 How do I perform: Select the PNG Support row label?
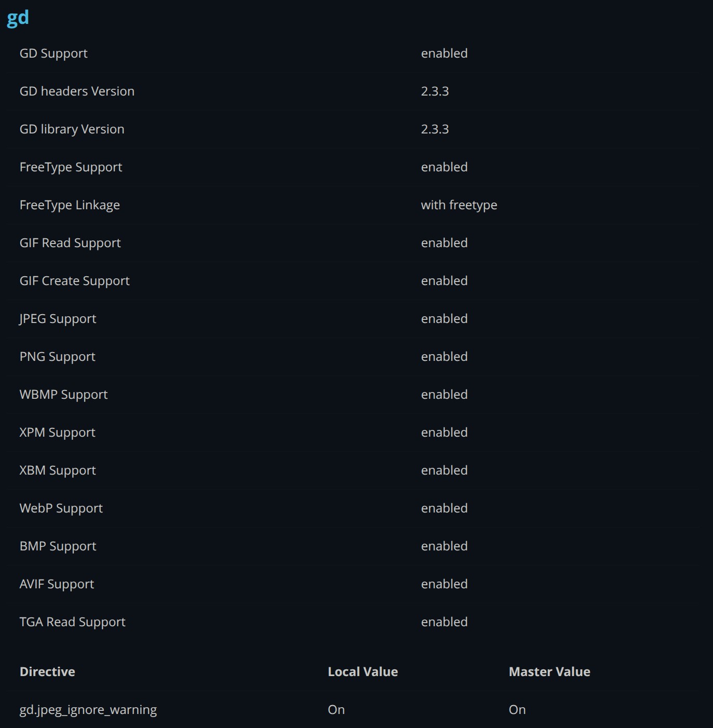click(57, 357)
